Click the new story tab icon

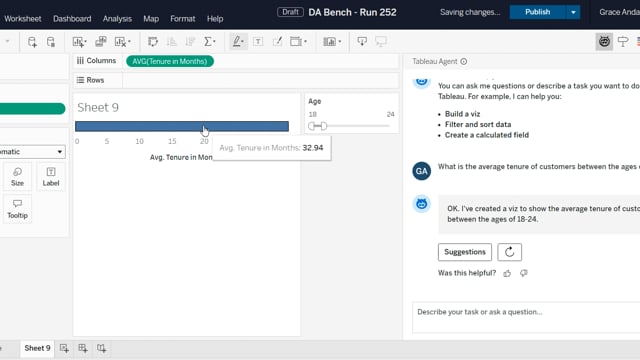coord(102,349)
